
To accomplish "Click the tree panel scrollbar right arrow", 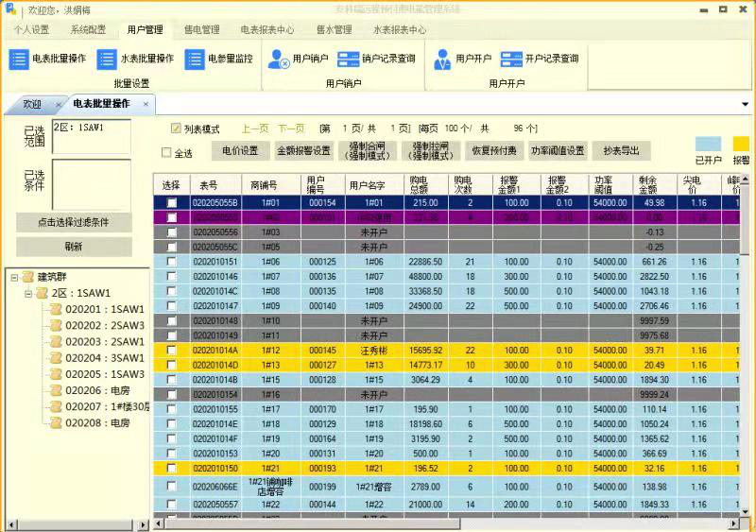I will (143, 524).
